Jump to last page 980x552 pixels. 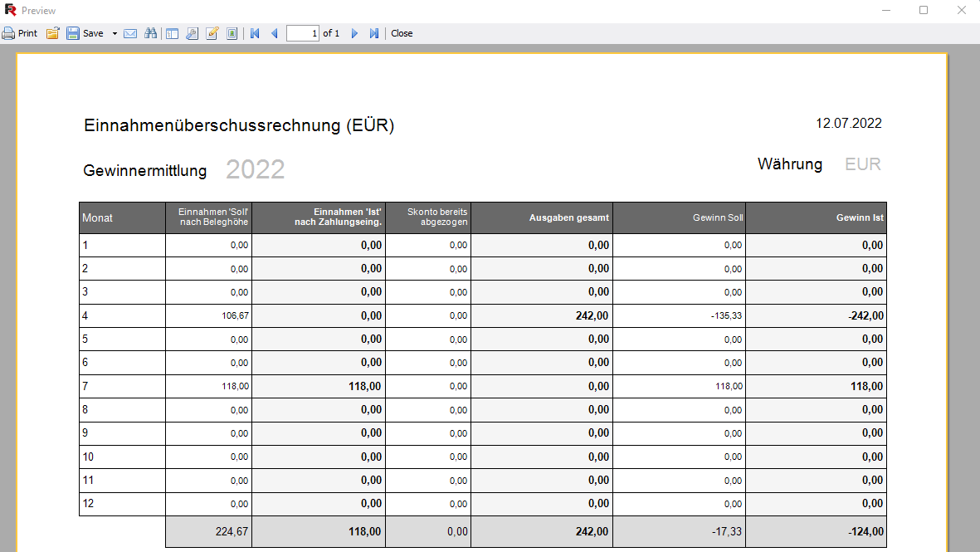pos(373,33)
